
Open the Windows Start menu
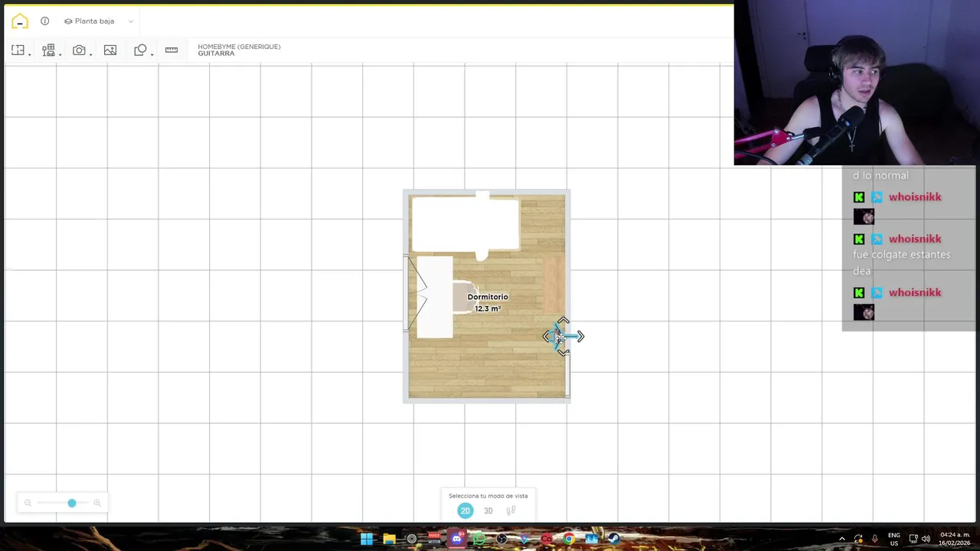tap(367, 539)
